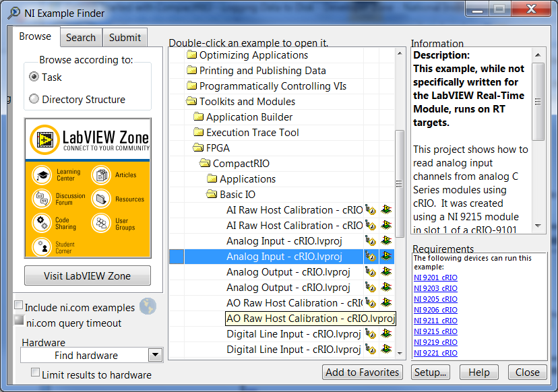
Task: Click the CompactRIO open folder icon
Action: (205, 163)
